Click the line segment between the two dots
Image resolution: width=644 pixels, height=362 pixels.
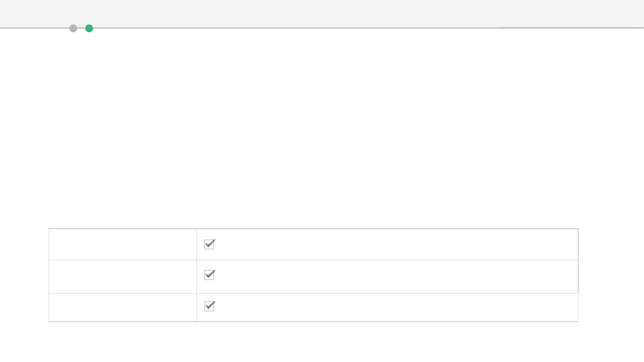81,28
